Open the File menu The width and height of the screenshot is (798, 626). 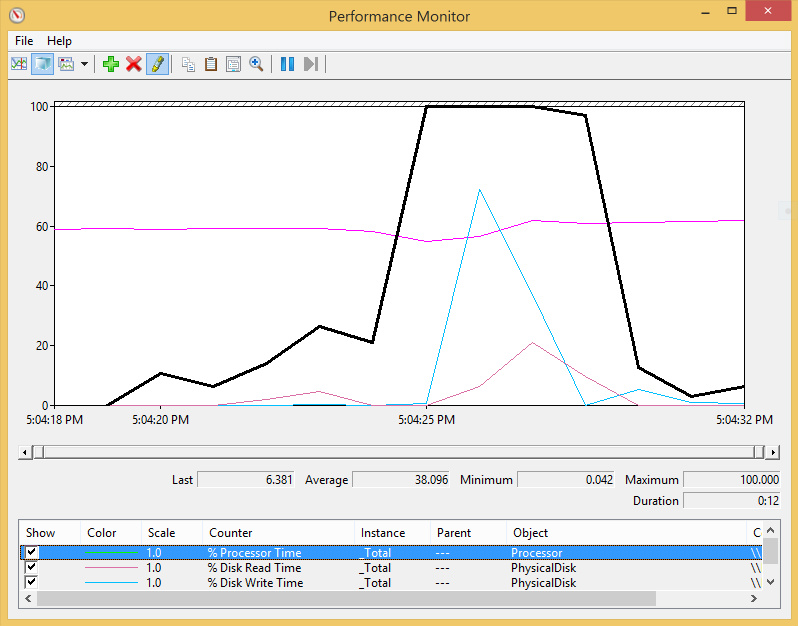coord(24,41)
